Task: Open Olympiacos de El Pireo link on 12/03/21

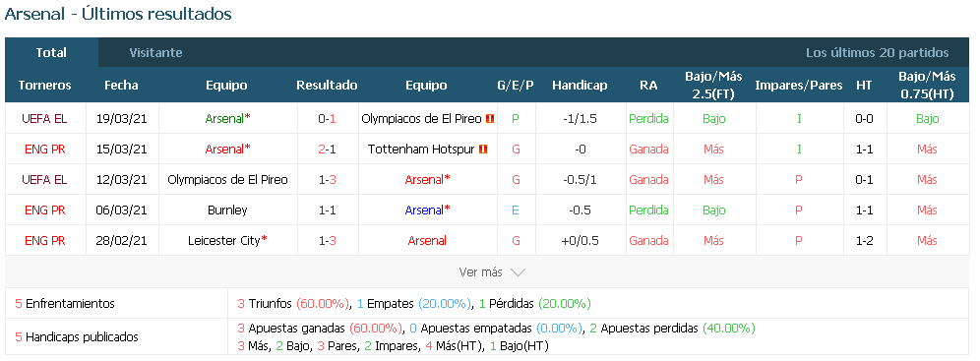Action: pyautogui.click(x=227, y=180)
